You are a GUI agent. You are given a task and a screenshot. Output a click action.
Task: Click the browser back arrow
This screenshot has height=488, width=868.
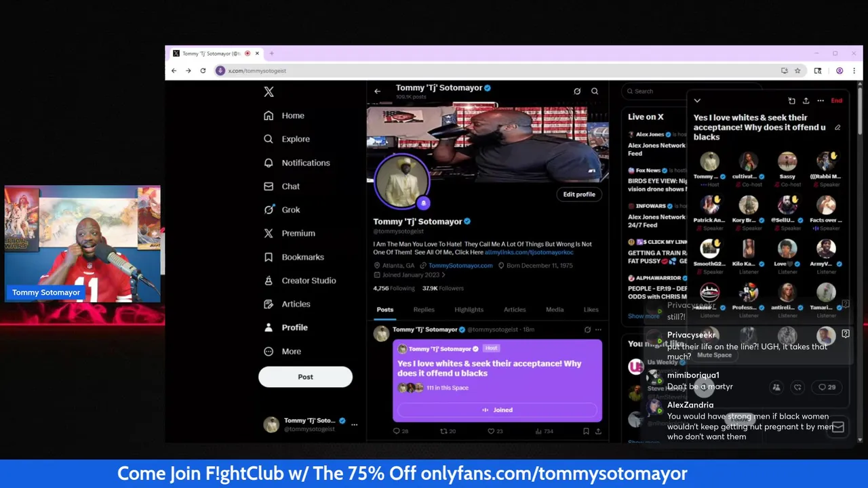tap(174, 70)
